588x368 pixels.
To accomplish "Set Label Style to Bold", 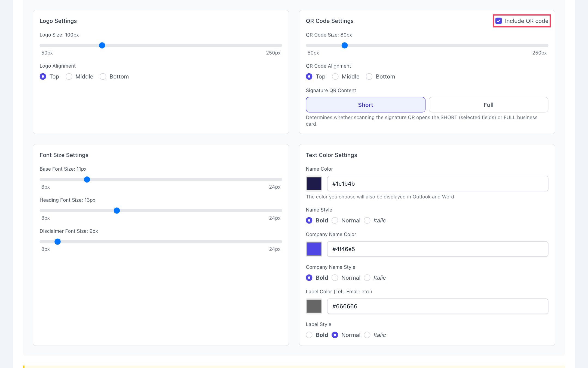I will coord(309,335).
